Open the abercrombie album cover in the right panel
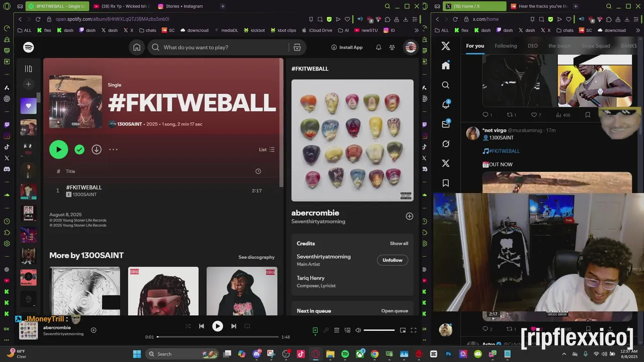The height and width of the screenshot is (362, 644). (352, 140)
